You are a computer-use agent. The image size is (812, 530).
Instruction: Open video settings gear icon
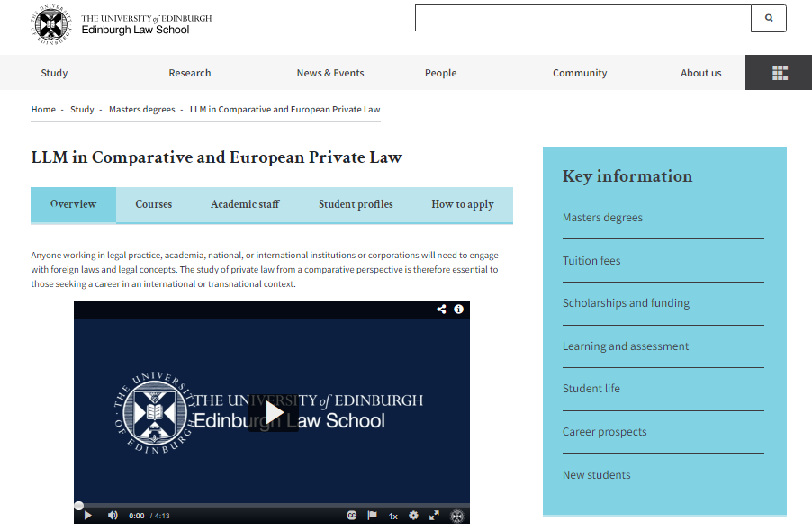[x=413, y=516]
